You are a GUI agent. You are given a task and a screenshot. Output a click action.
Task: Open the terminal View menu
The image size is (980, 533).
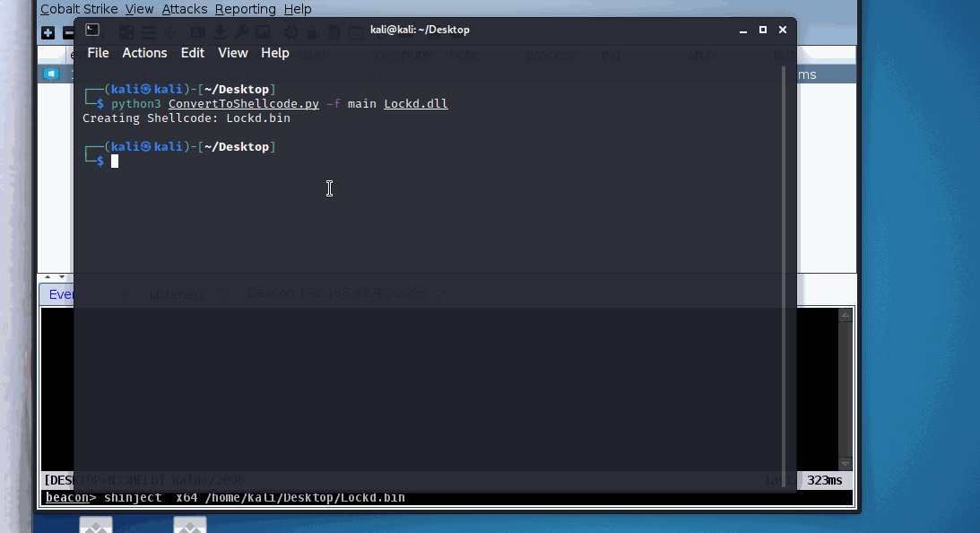(232, 53)
